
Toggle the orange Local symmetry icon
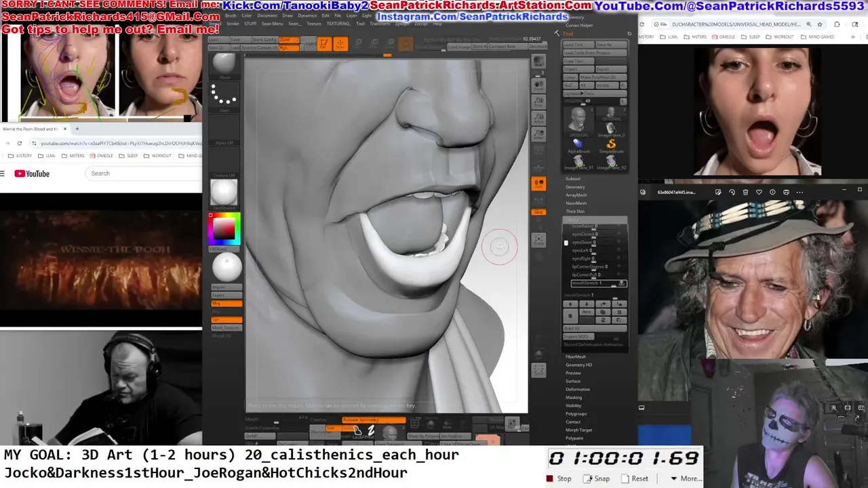pos(538,183)
